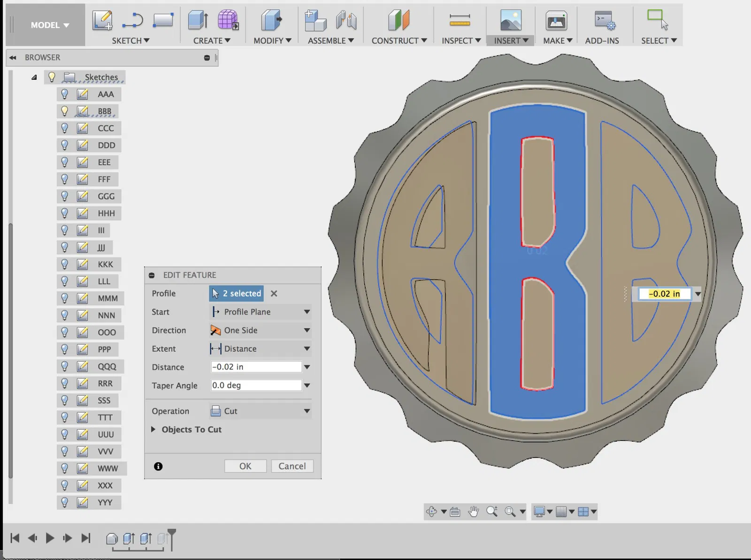751x560 pixels.
Task: Click Cancel in Edit Feature dialog
Action: pyautogui.click(x=292, y=466)
